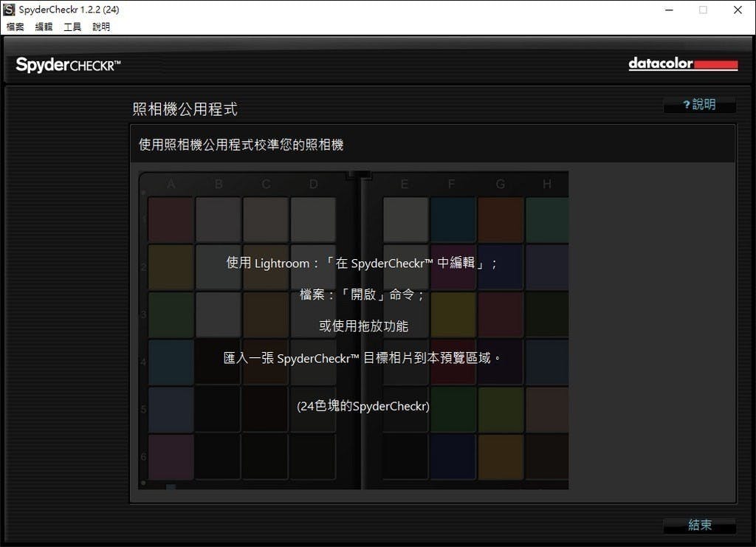Choose the brown-orange patch G1 on the chart

point(501,219)
